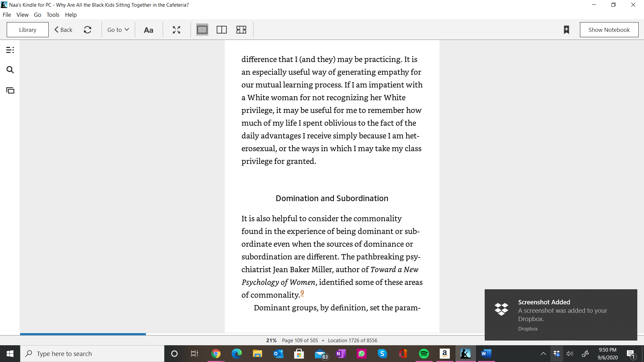Go back with the Back chevron
This screenshot has height=362, width=644.
(63, 30)
